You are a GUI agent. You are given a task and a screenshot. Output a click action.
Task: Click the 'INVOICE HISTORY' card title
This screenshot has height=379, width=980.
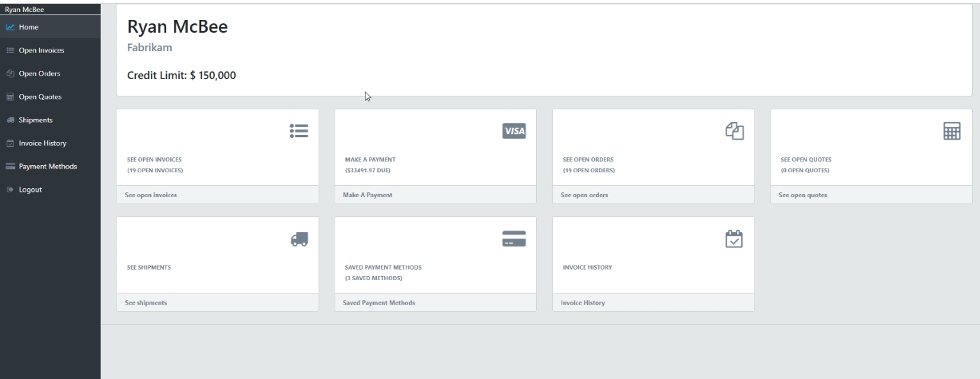[x=588, y=267]
